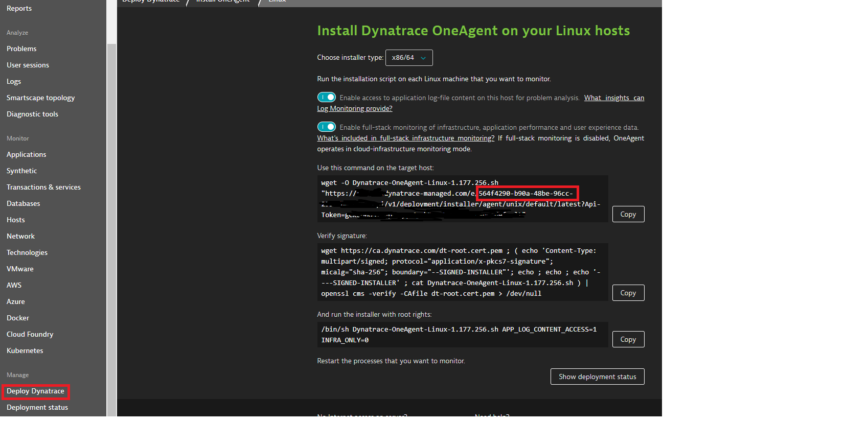The image size is (868, 422).
Task: Copy the run installer command
Action: (628, 339)
